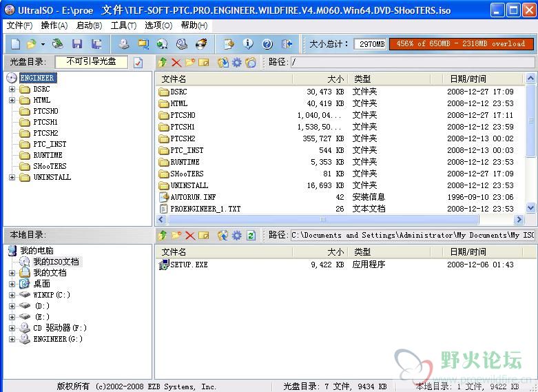
Task: Click the Compress ISO toolbar icon
Action: pos(143,44)
